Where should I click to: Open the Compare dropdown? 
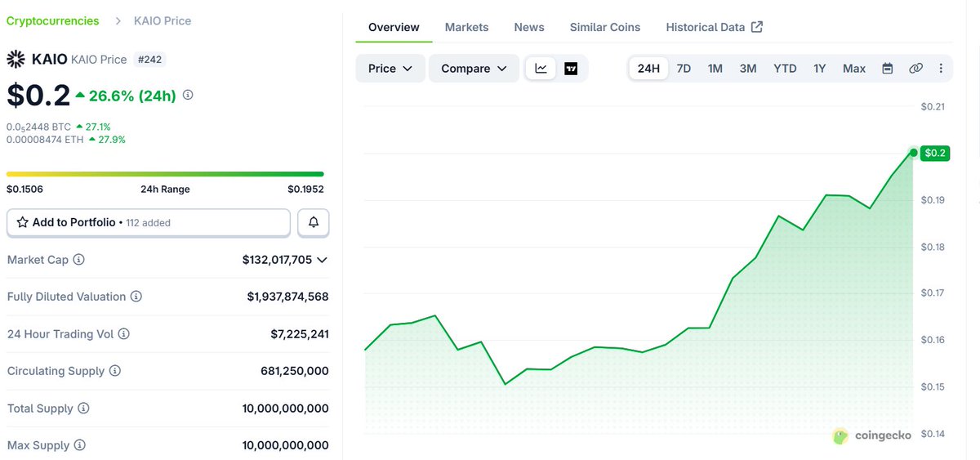pyautogui.click(x=474, y=69)
